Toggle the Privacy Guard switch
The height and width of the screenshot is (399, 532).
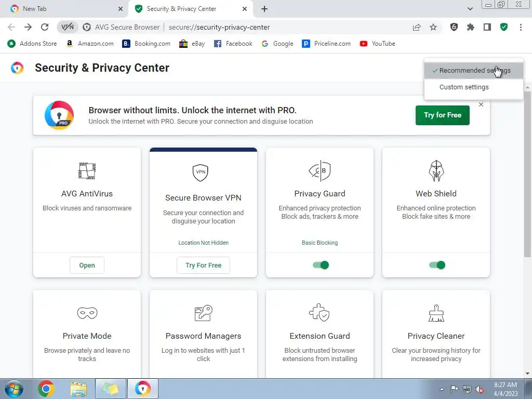pos(321,265)
